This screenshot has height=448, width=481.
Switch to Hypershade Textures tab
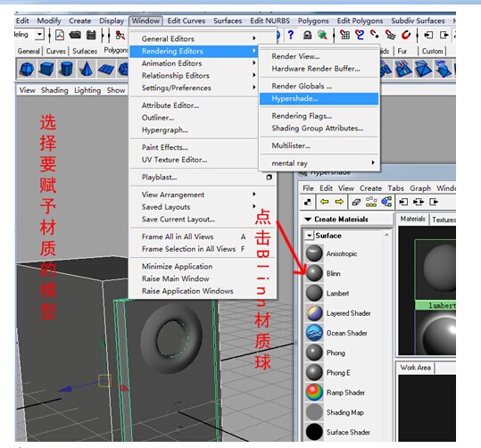pyautogui.click(x=444, y=220)
